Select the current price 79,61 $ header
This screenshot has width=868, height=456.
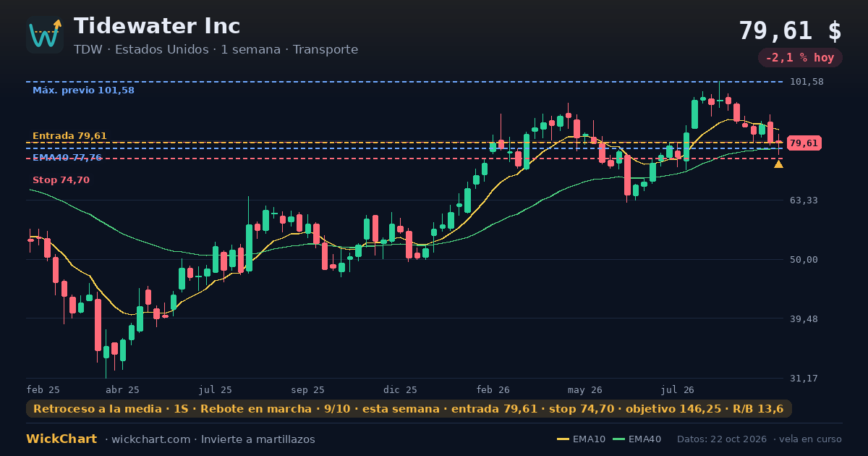tap(790, 31)
